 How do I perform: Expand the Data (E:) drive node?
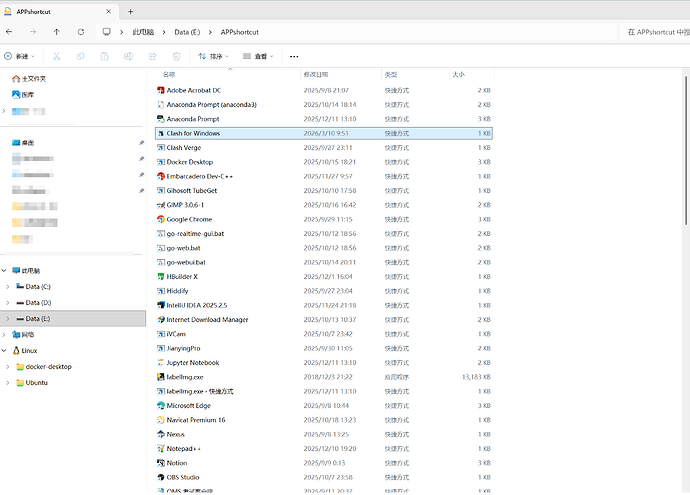point(7,319)
